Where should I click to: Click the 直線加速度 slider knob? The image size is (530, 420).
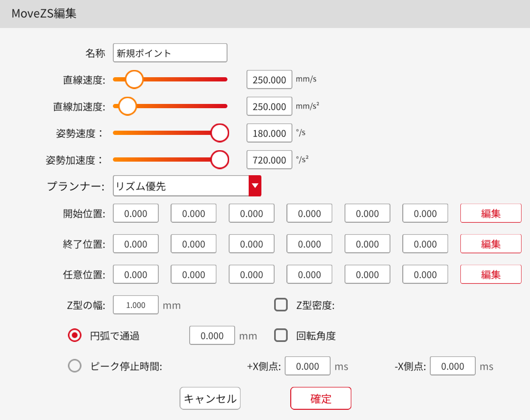127,106
